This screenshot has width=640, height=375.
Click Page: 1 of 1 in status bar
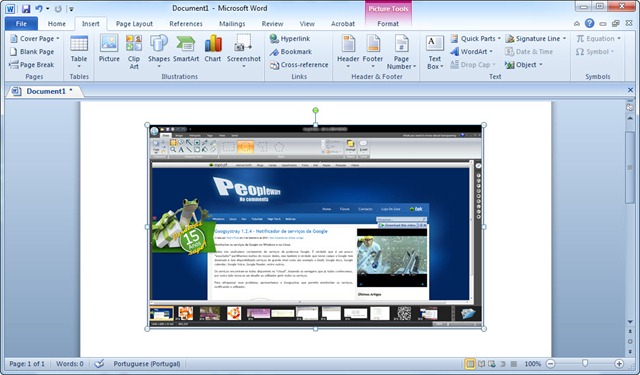[27, 364]
